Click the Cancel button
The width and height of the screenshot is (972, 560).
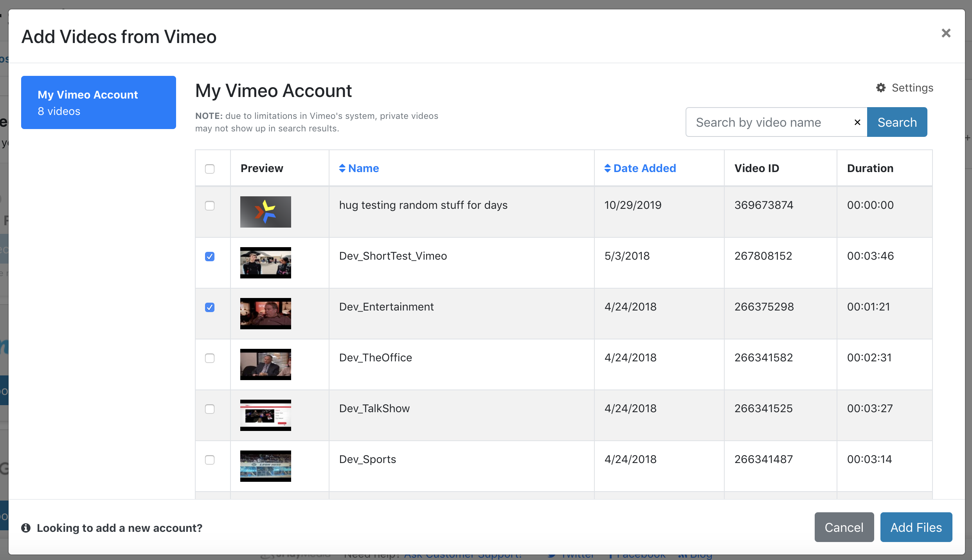click(844, 527)
